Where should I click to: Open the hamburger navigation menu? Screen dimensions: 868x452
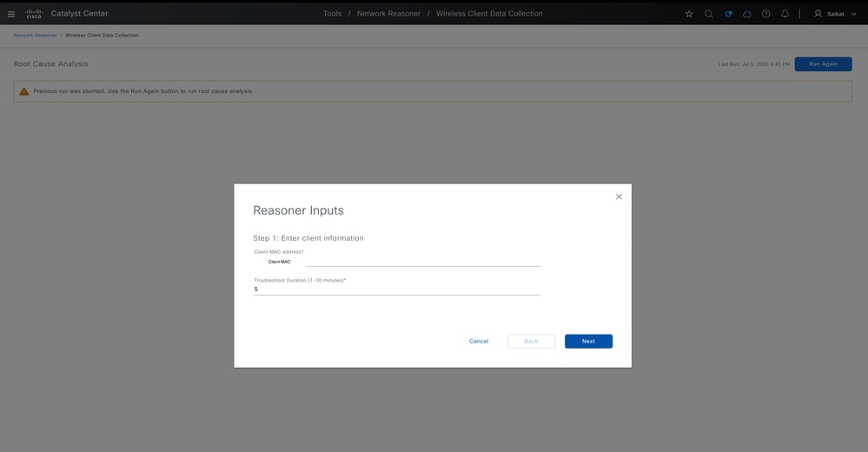(11, 14)
